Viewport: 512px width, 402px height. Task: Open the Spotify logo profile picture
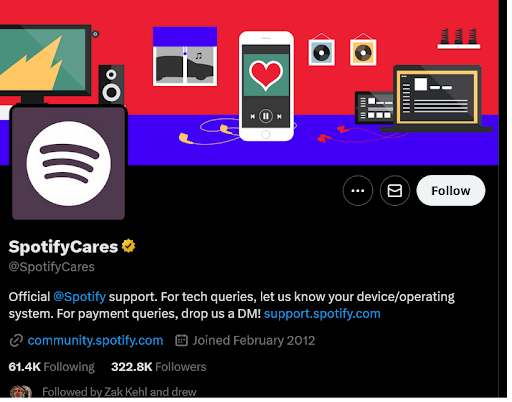pyautogui.click(x=68, y=163)
